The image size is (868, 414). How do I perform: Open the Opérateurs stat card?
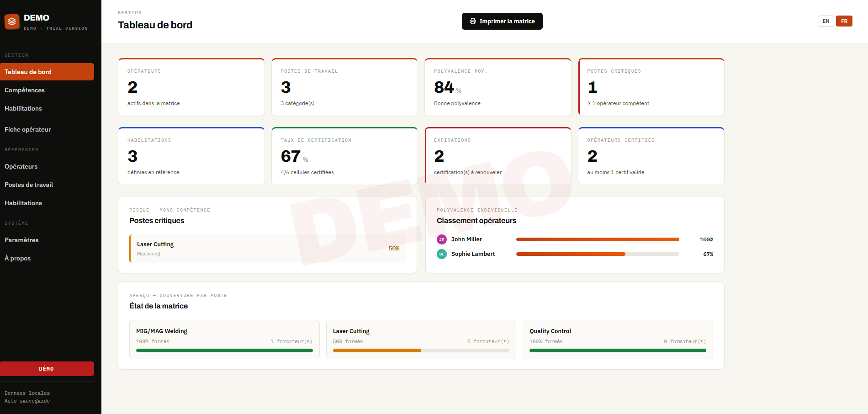pos(191,87)
